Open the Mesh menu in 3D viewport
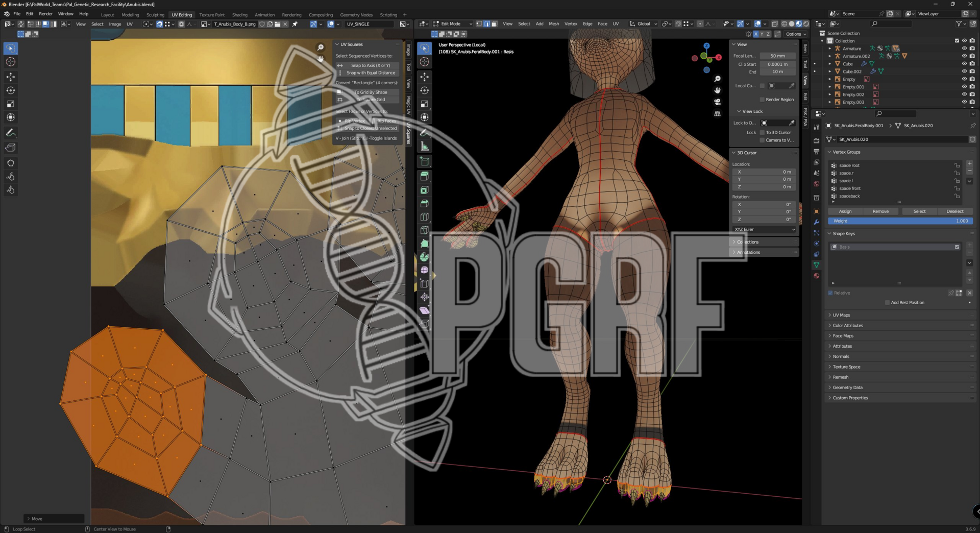980x533 pixels. click(x=554, y=24)
